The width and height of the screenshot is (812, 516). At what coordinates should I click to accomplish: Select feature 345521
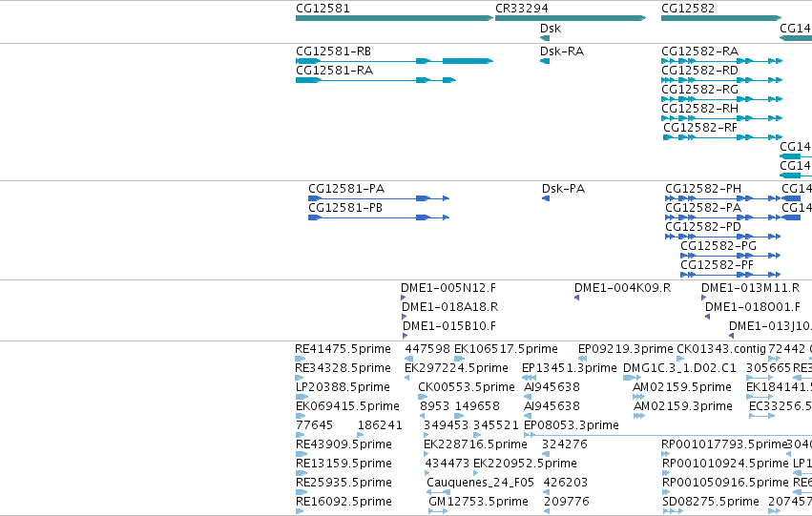(477, 435)
